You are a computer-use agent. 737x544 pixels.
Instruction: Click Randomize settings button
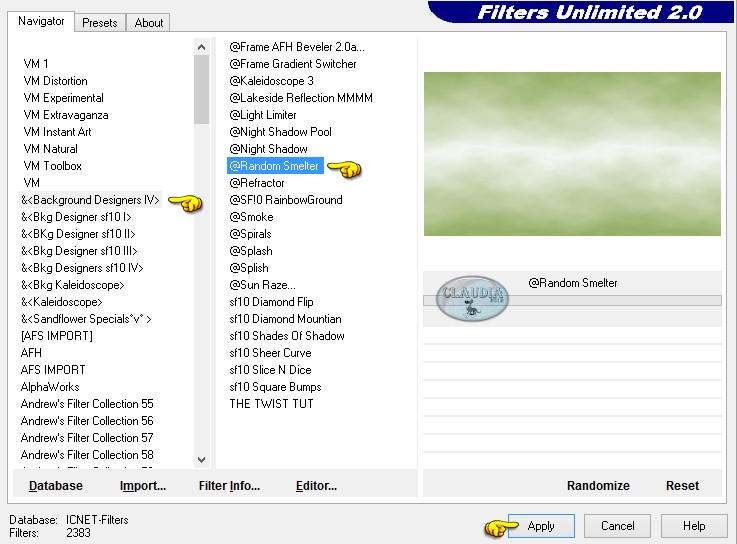(598, 486)
